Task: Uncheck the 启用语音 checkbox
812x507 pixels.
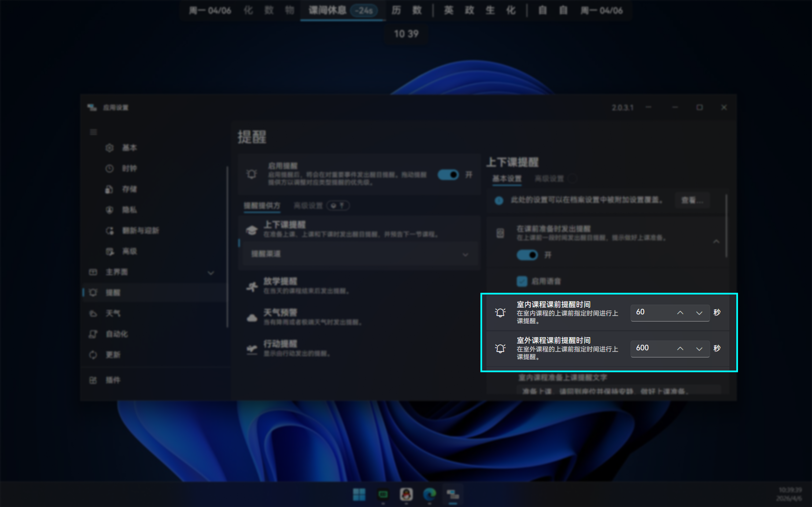Action: coord(522,281)
